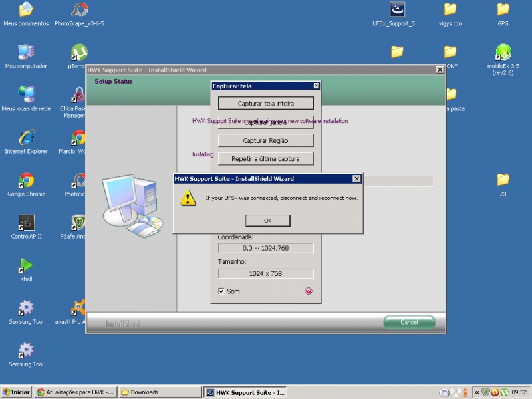The image size is (532, 399).
Task: Click the Tamanho field showing 1024 x 768
Action: click(x=265, y=274)
